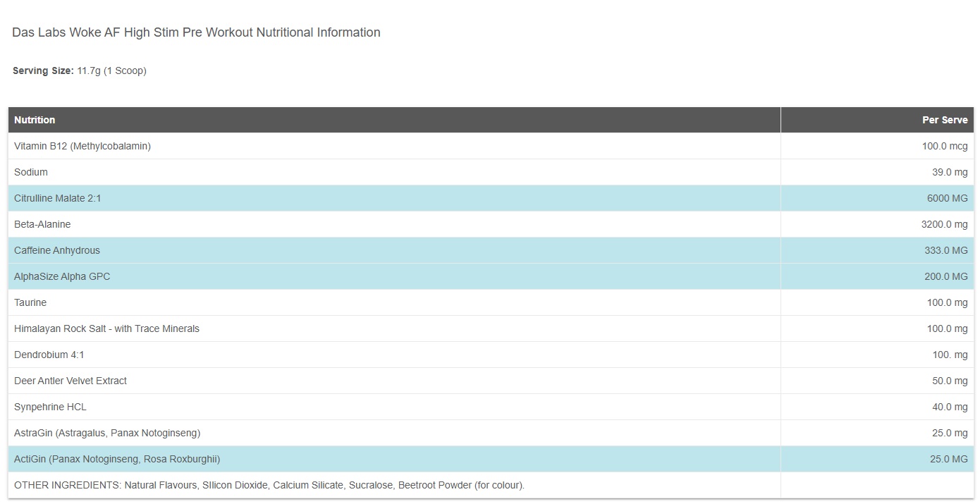
Task: Select the 'Beta-Alanine' row name
Action: (42, 224)
